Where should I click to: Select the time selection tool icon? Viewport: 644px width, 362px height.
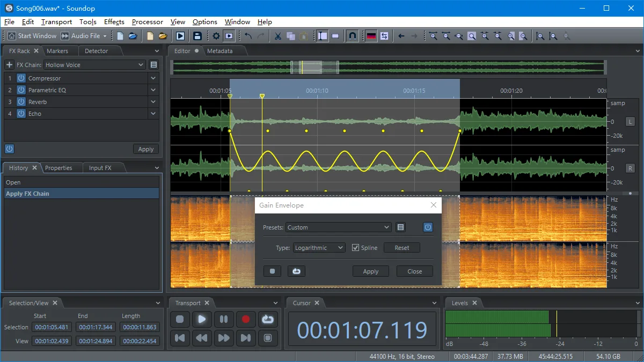tap(323, 36)
